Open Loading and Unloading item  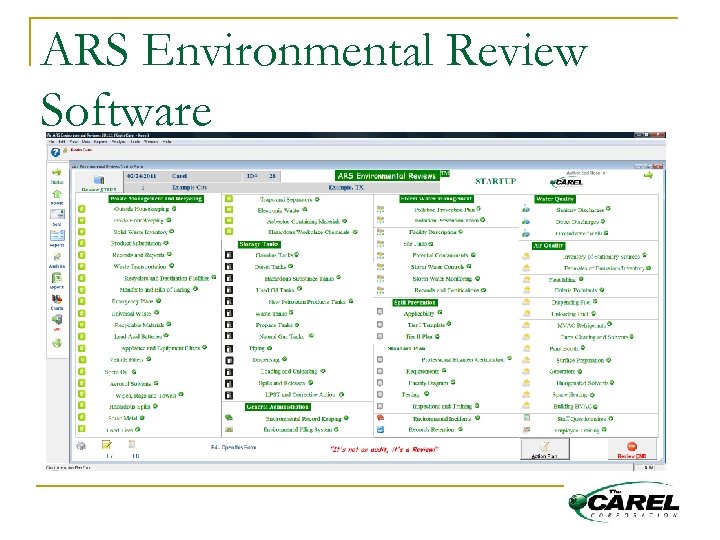coord(289,371)
